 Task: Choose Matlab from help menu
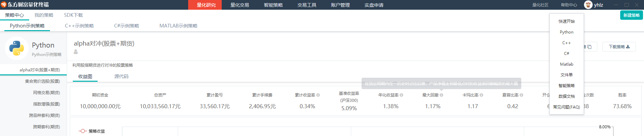click(567, 64)
